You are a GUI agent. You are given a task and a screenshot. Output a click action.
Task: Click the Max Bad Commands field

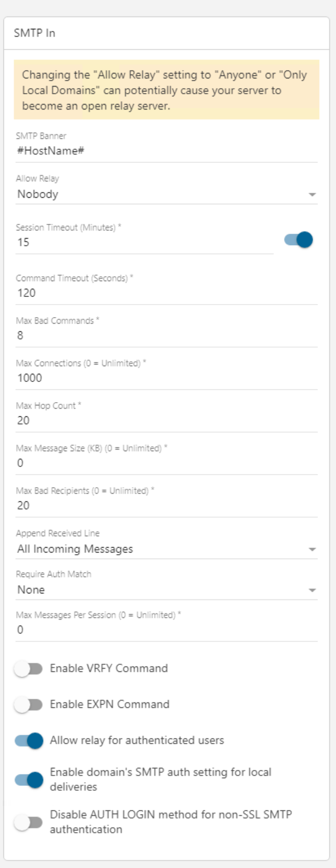[166, 336]
